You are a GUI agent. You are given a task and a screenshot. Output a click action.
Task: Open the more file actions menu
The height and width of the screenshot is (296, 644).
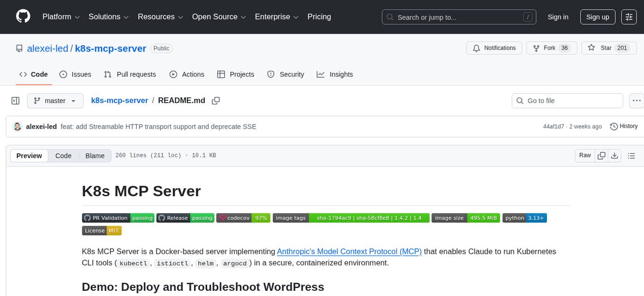pos(636,101)
